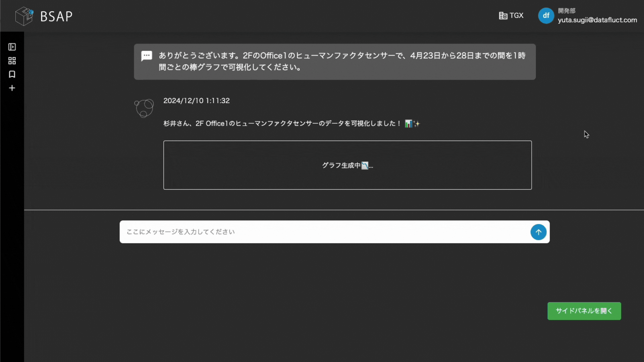Click the speech bubble icon in the user message
The height and width of the screenshot is (362, 644).
coord(147,56)
